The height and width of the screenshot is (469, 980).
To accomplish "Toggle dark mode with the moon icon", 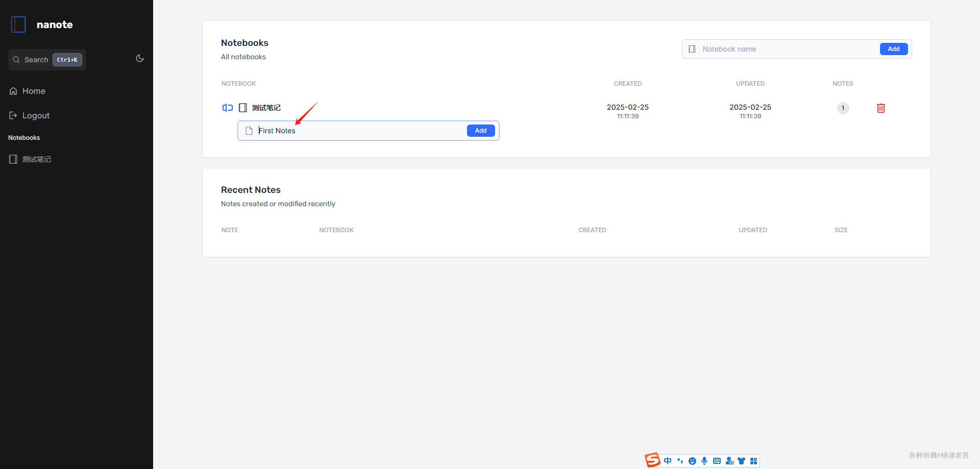I will point(140,59).
